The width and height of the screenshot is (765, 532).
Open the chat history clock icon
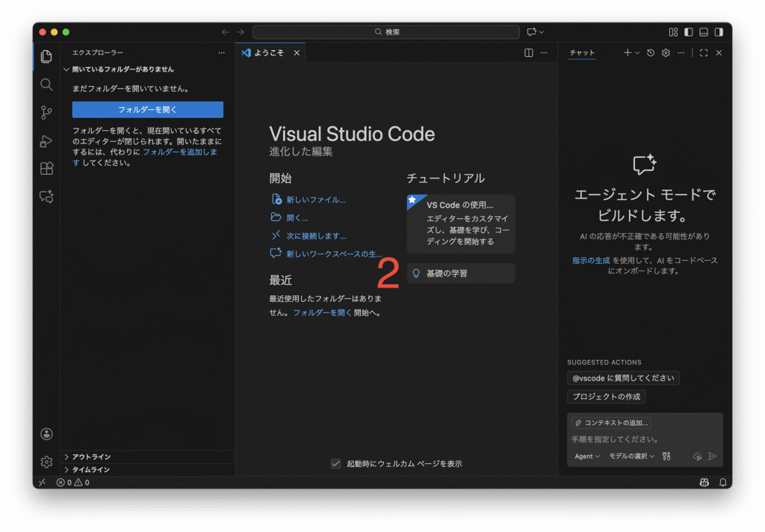point(651,53)
